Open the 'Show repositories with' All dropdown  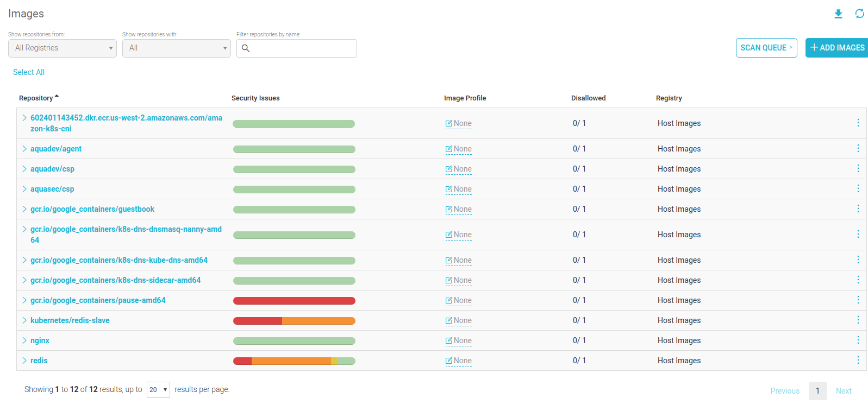pos(177,48)
